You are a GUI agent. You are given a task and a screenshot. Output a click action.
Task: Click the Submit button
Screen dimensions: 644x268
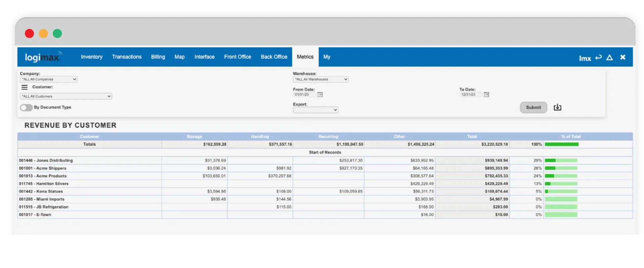click(x=533, y=108)
